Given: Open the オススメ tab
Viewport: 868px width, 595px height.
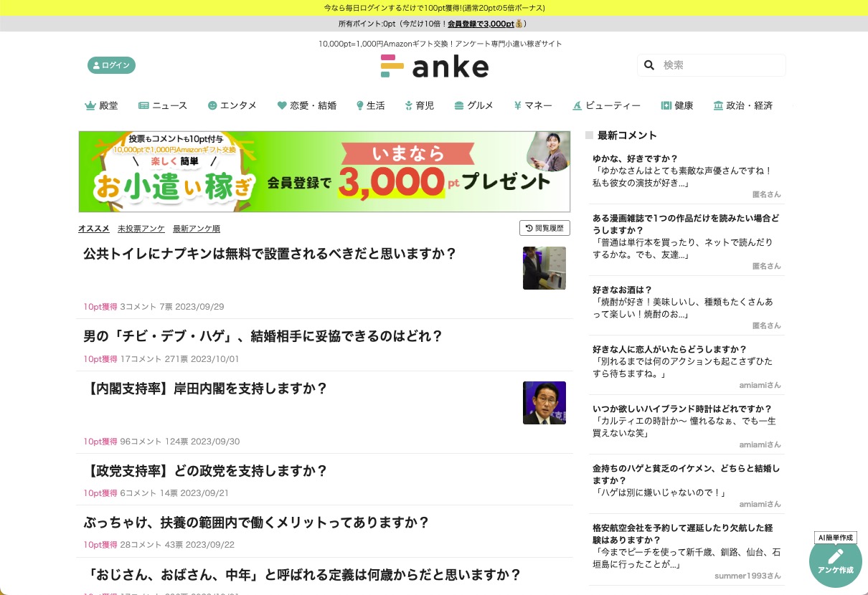Looking at the screenshot, I should (x=94, y=228).
